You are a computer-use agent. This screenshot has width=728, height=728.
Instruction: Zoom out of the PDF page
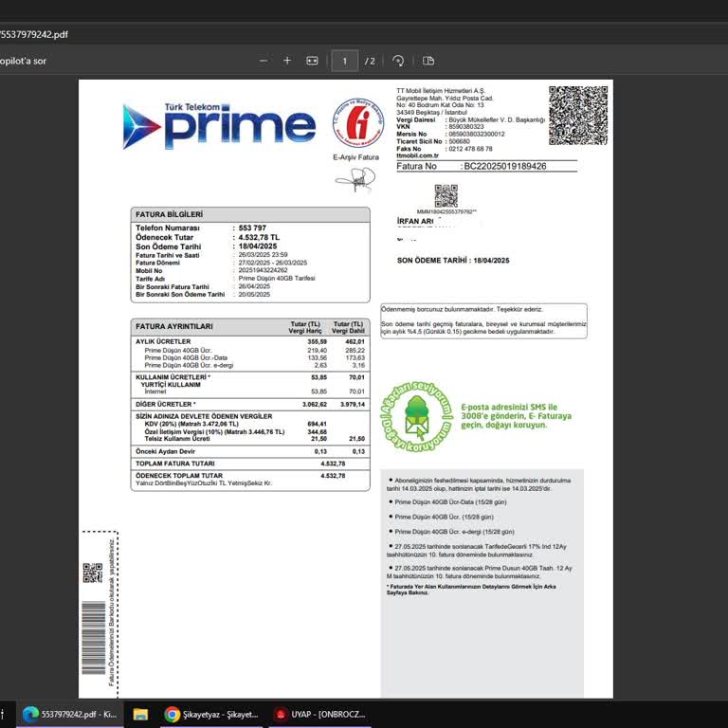click(x=264, y=61)
